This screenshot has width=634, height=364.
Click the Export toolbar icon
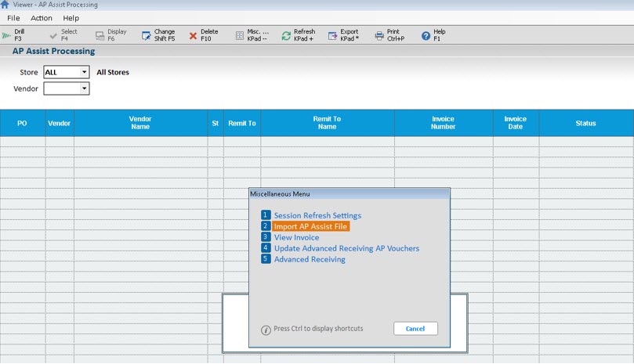point(332,35)
